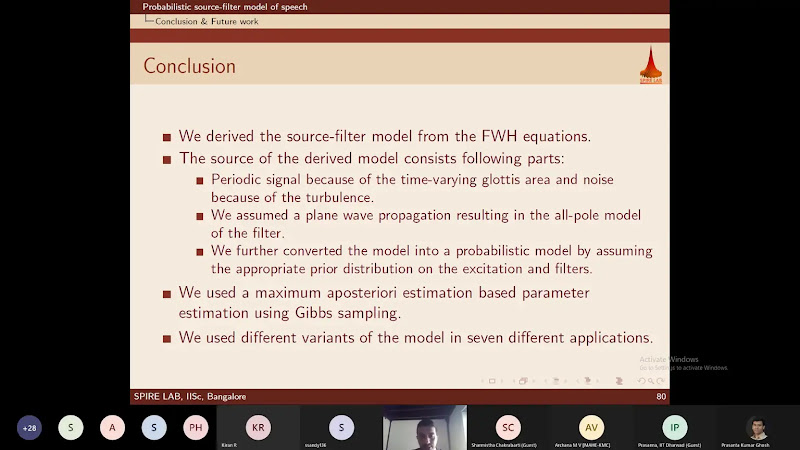Click bullet 'We used different variants of the model'
Viewport: 800px width, 450px height.
416,338
